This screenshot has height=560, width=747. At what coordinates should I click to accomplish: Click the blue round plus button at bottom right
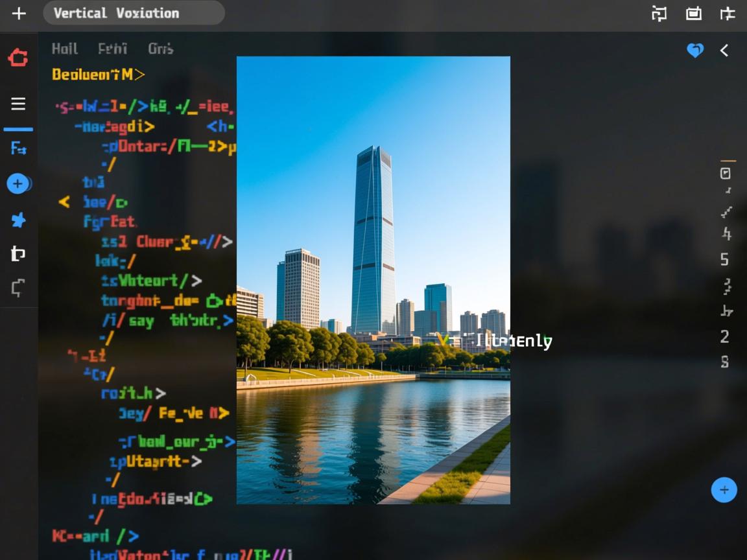tap(724, 490)
